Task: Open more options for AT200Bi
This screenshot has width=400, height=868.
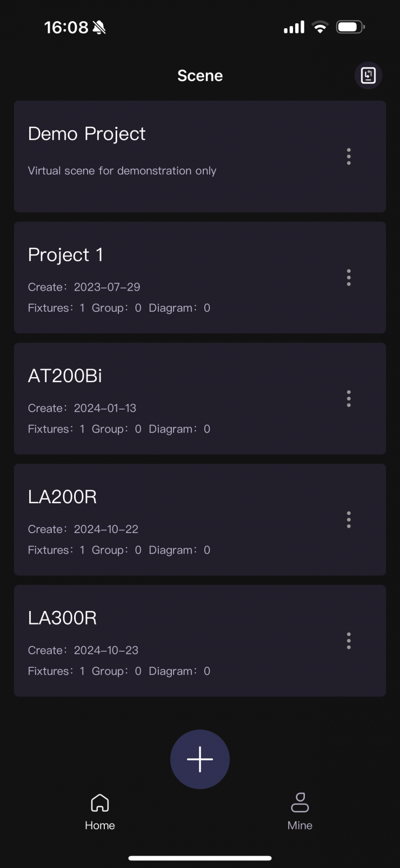Action: click(x=349, y=399)
